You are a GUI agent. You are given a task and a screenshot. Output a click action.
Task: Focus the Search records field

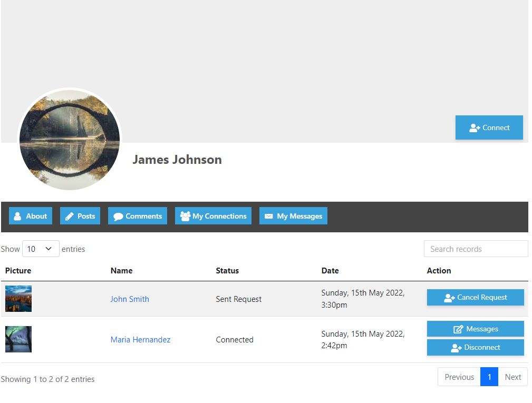click(x=476, y=249)
